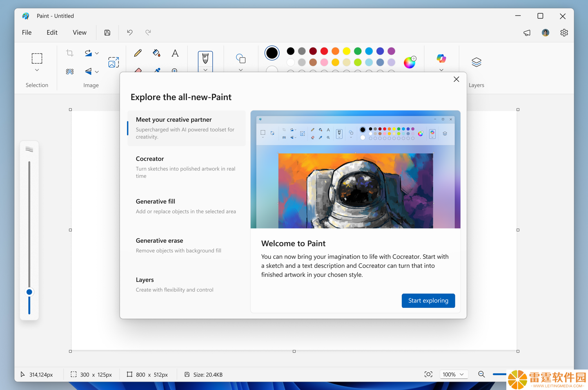This screenshot has width=588, height=390.
Task: Click the canvas bottom center resize handle
Action: click(x=294, y=351)
